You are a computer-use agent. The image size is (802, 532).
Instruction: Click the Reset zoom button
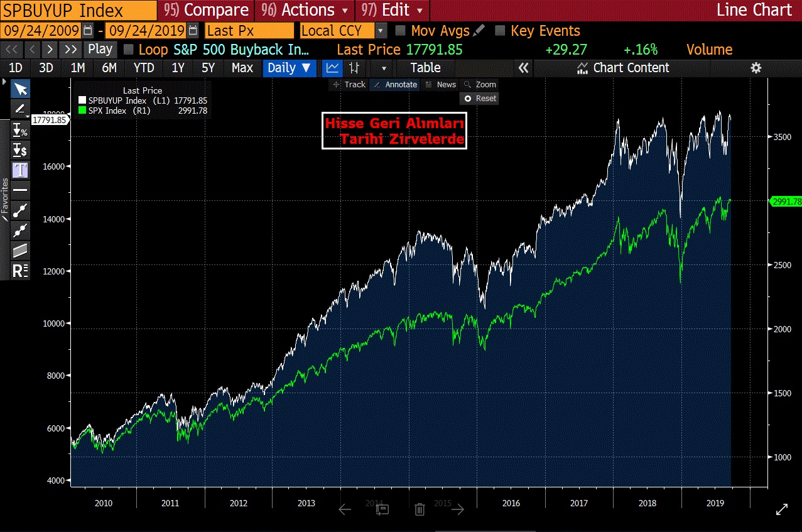[480, 98]
